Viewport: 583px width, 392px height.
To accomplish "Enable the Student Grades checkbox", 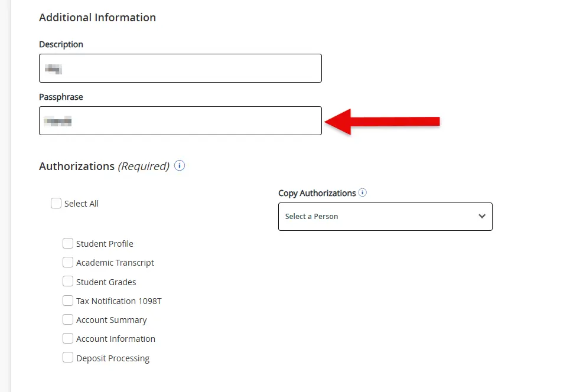I will pos(68,282).
